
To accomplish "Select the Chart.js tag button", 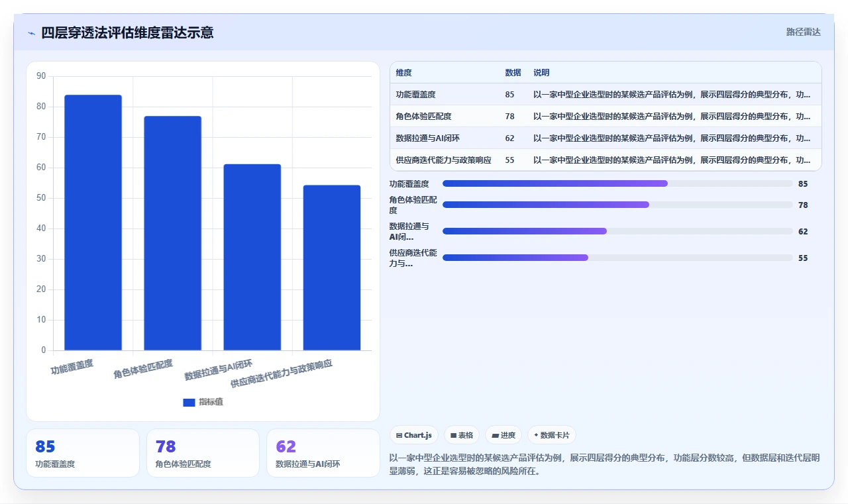I will 414,435.
